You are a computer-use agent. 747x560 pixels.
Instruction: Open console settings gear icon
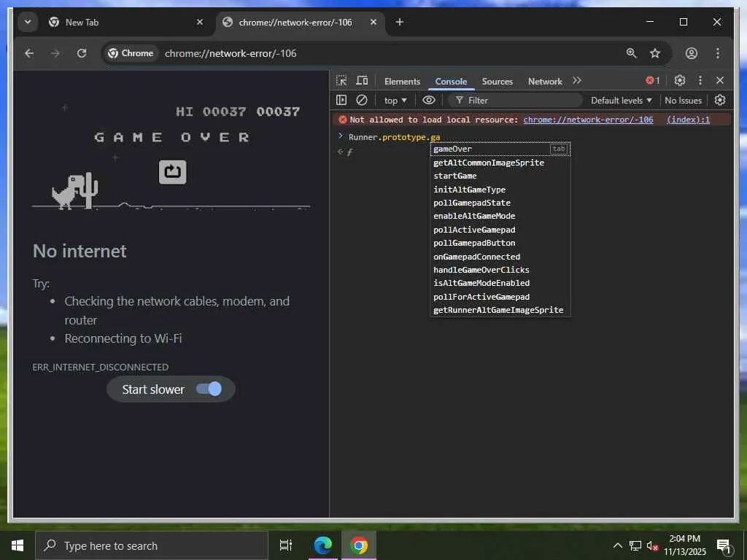(720, 100)
